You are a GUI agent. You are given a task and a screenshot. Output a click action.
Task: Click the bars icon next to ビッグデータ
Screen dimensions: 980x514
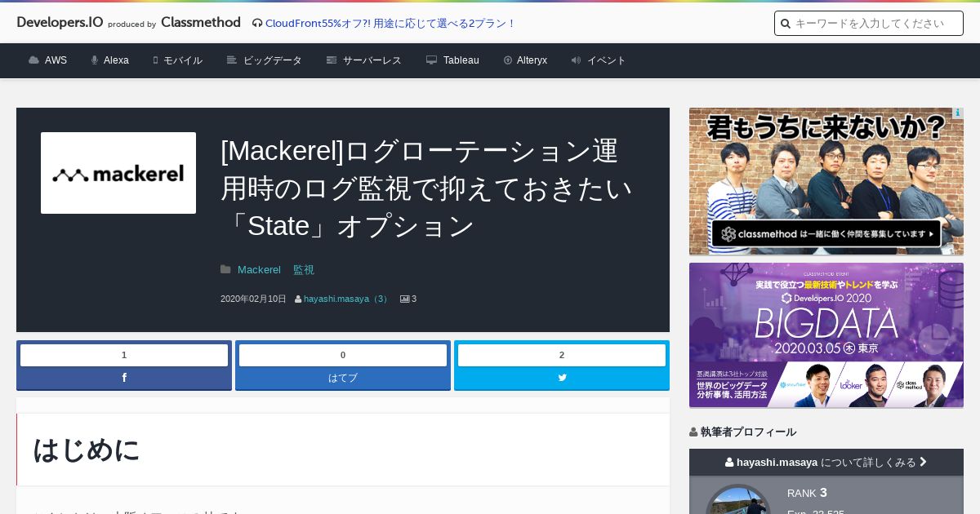point(232,60)
